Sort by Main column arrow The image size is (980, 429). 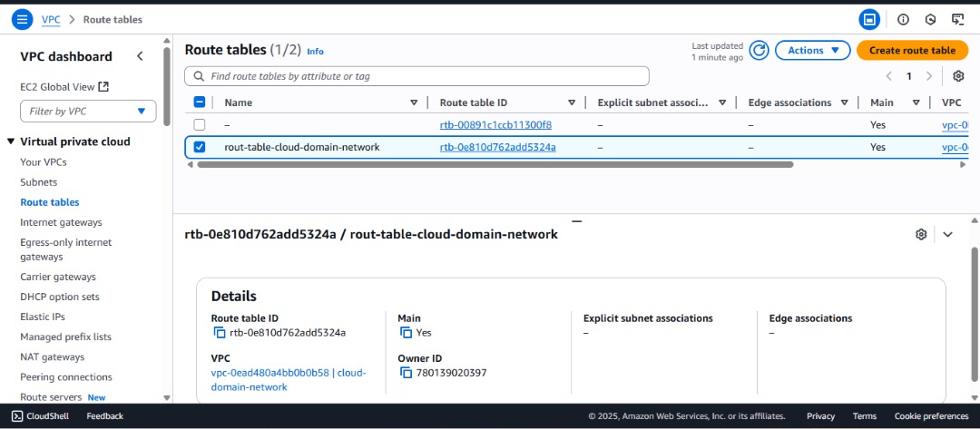[x=916, y=102]
